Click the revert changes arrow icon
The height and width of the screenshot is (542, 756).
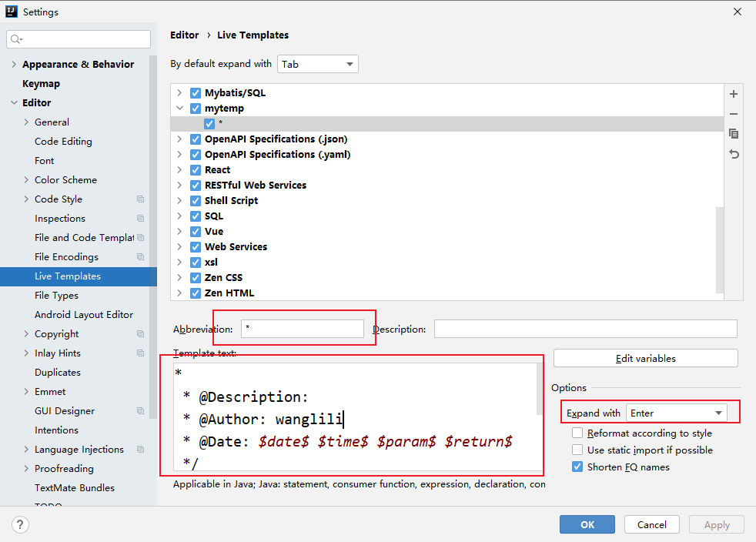pyautogui.click(x=734, y=154)
